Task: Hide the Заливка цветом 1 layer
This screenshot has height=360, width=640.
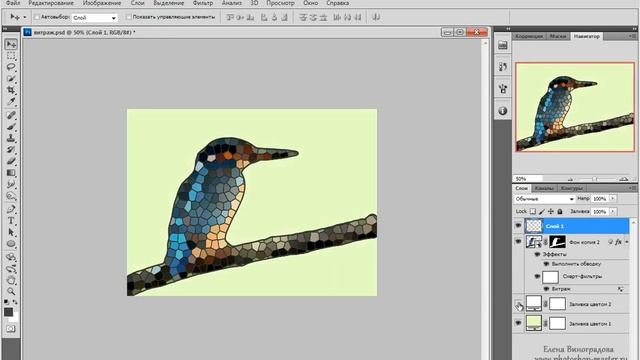Action: 518,323
